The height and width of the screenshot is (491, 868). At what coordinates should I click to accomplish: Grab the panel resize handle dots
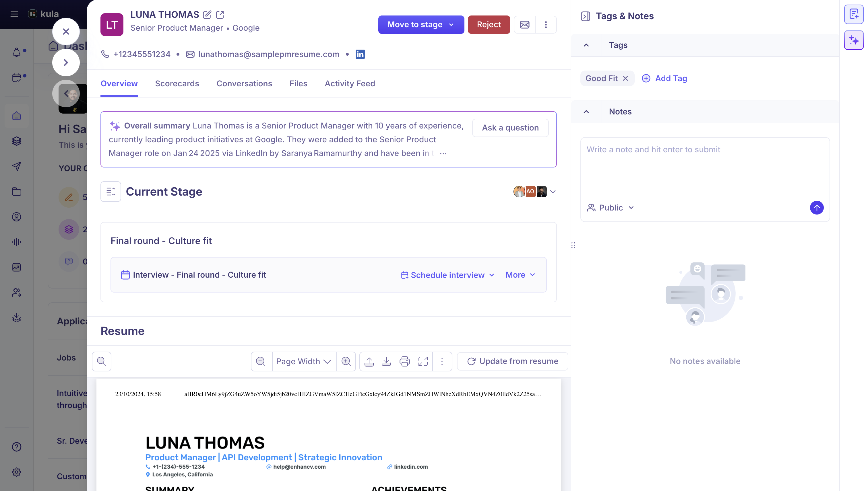[x=573, y=245]
